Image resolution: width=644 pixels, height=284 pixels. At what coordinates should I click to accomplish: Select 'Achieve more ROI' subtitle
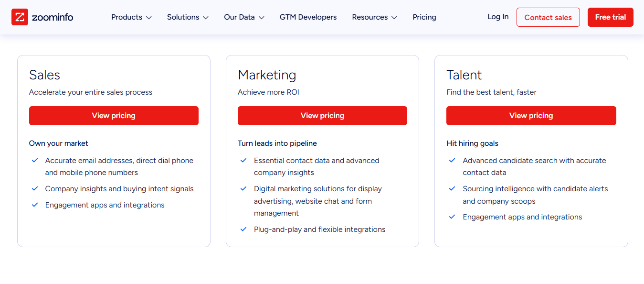[x=268, y=92]
